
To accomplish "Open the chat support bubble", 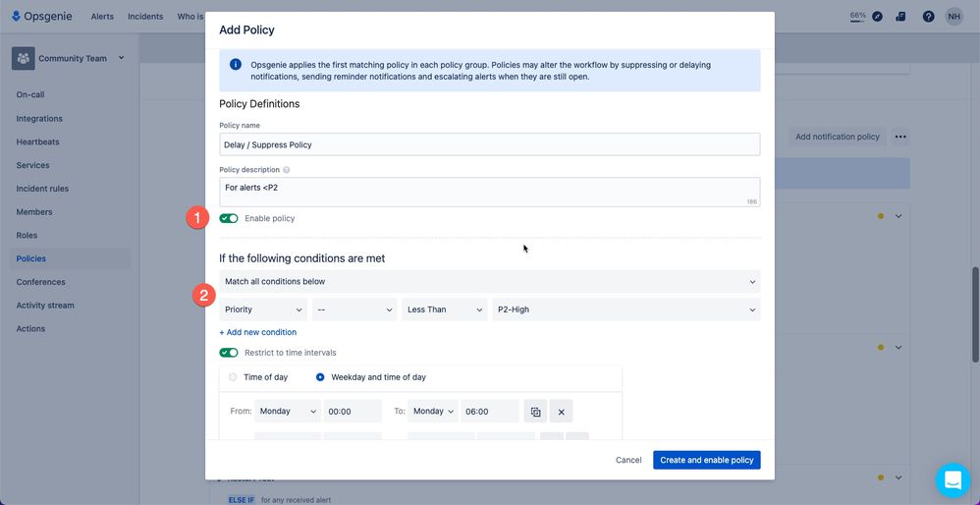I will pyautogui.click(x=953, y=480).
